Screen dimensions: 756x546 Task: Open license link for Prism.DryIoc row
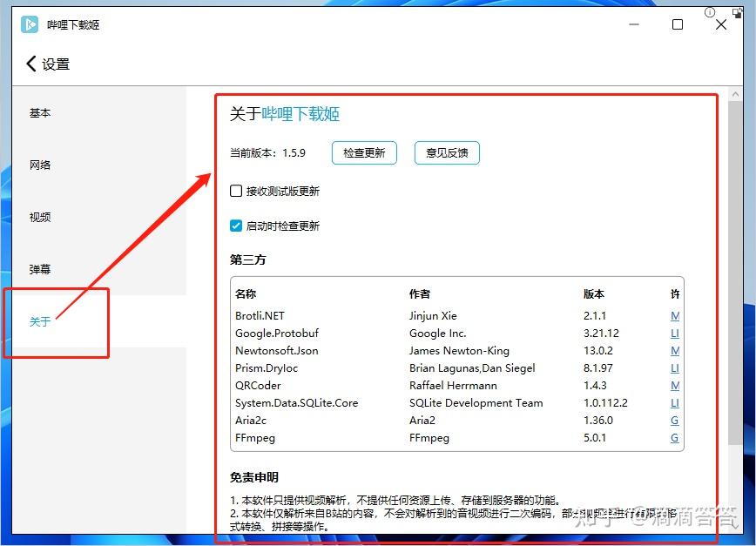675,368
